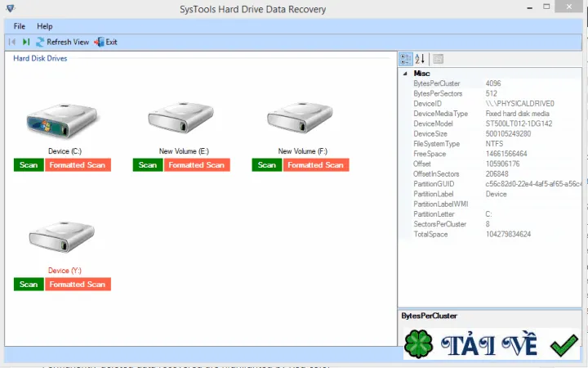
Task: Click Formatted Scan under New Volume (F:)
Action: [x=316, y=165]
